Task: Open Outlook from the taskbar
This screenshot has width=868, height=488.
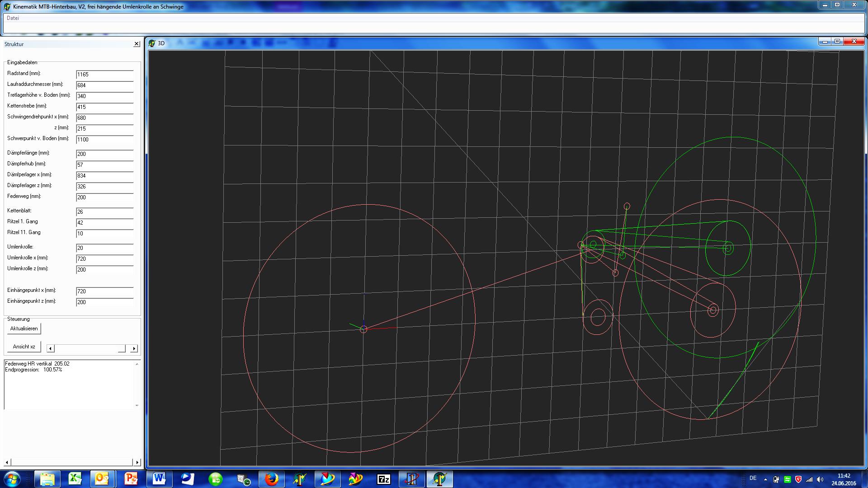Action: (103, 479)
